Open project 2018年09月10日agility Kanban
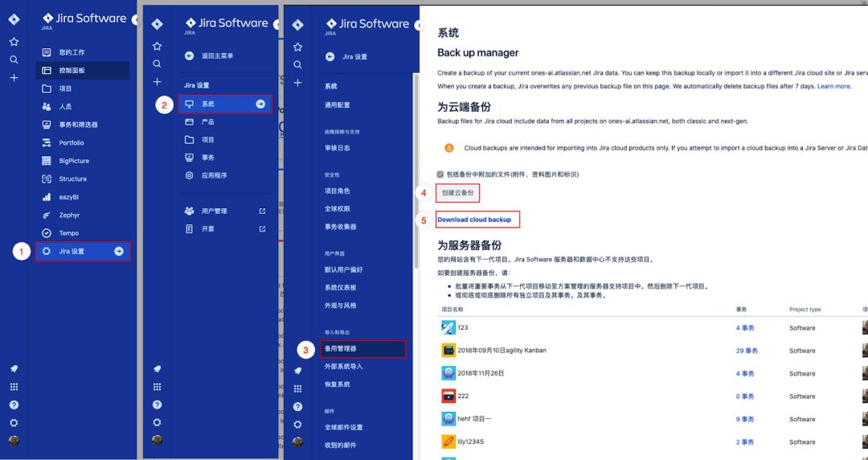The image size is (868, 460). tap(502, 351)
